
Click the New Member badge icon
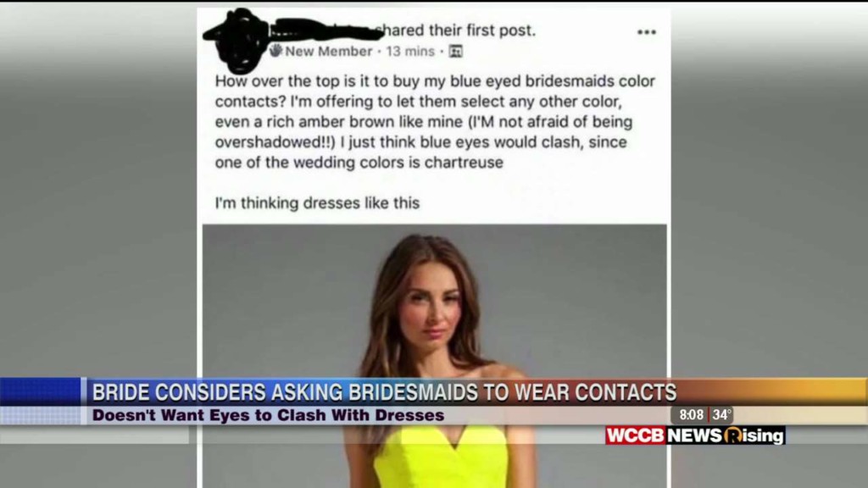275,51
